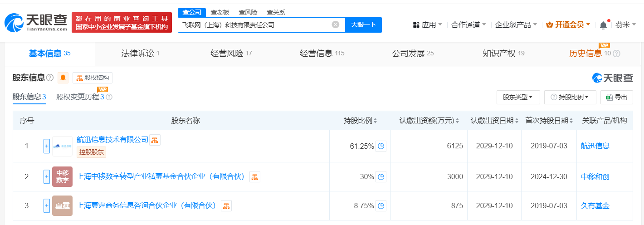The width and height of the screenshot is (644, 225).
Task: Open equity structure icon after 上海夏霆商务信息咨询合伙企业
Action: point(226,206)
